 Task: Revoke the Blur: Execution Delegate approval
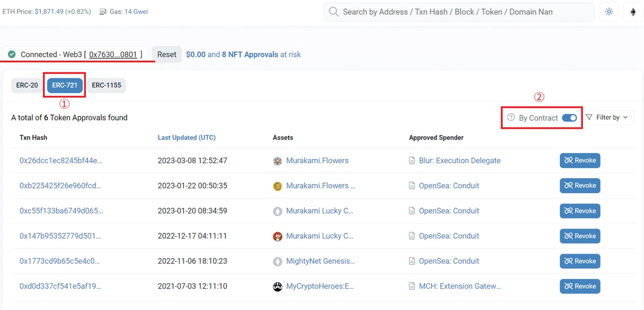pos(580,160)
